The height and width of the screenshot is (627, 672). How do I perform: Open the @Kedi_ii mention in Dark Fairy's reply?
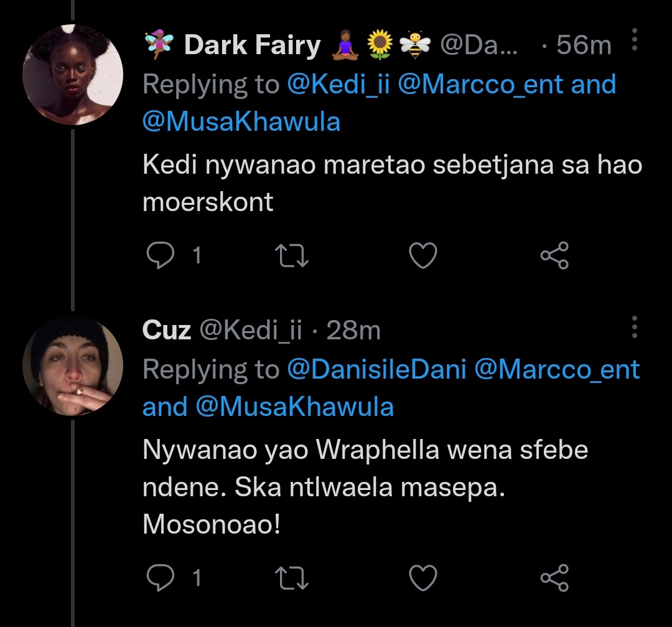tap(338, 84)
